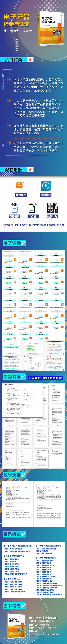Click the double arrow bullet before 内容按照电子产品检验
This screenshot has height=644, width=67.
[9, 101]
